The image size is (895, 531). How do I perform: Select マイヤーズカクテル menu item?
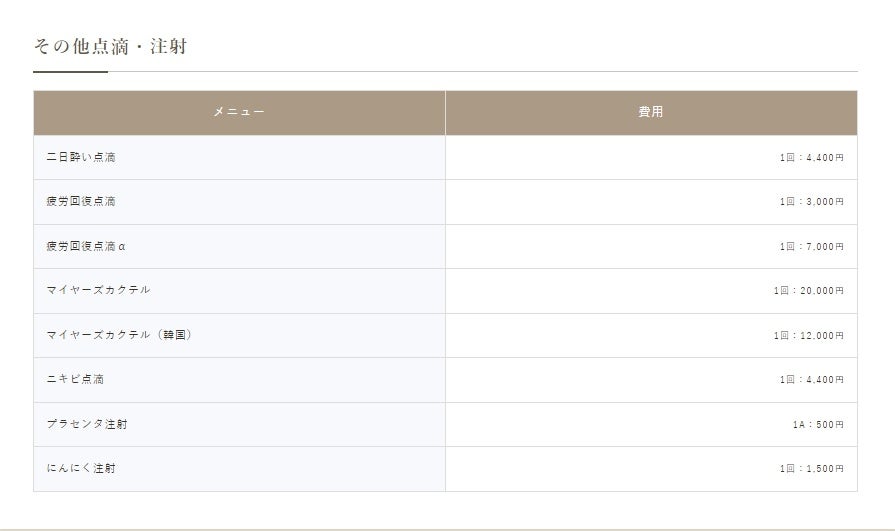click(98, 290)
